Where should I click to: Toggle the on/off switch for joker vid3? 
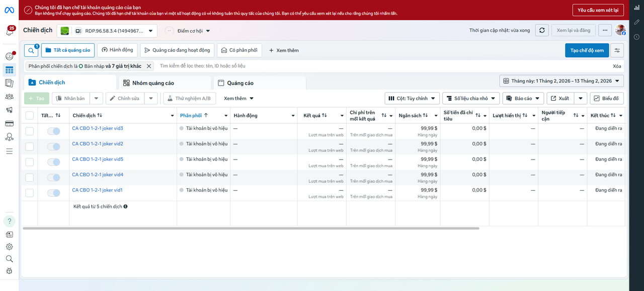53,131
